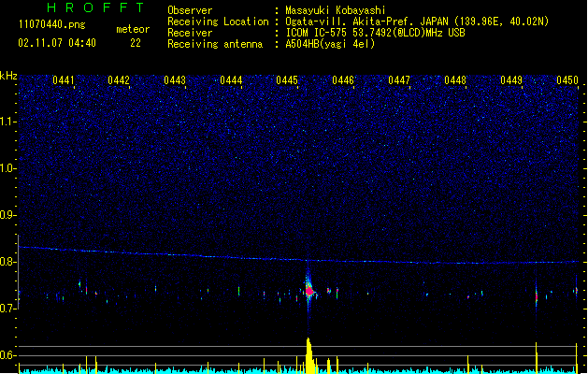The image size is (588, 374).
Task: Click the ICOM IC-575 receiver text
Action: [x=376, y=33]
